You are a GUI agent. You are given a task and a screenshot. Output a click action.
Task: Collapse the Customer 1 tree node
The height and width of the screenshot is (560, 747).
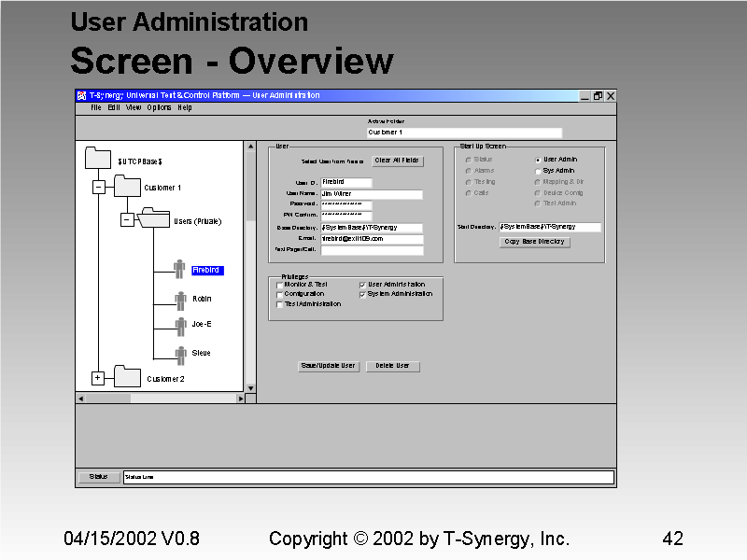pos(98,188)
